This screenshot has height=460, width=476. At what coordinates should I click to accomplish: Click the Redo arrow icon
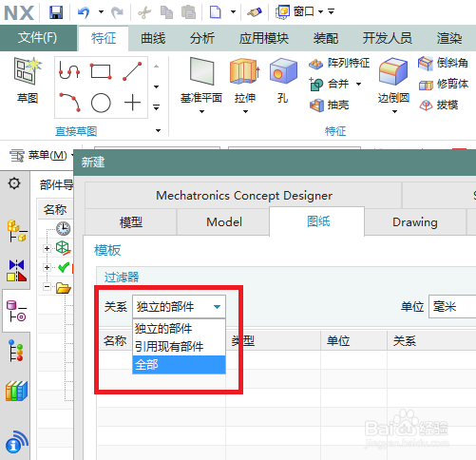[x=117, y=12]
